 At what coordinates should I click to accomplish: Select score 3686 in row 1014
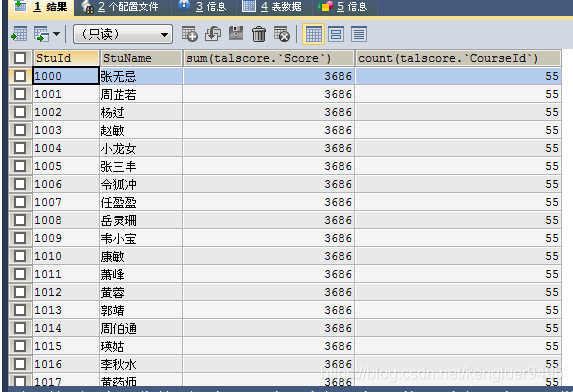268,328
